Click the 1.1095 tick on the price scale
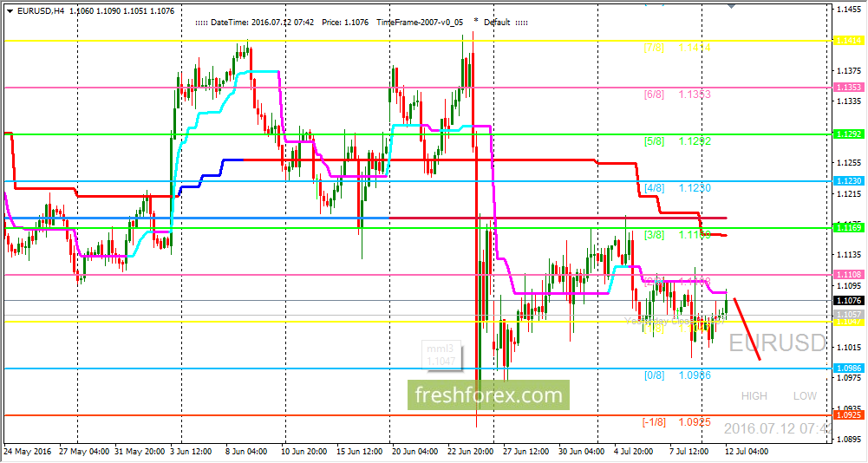868x463 pixels. click(x=849, y=286)
